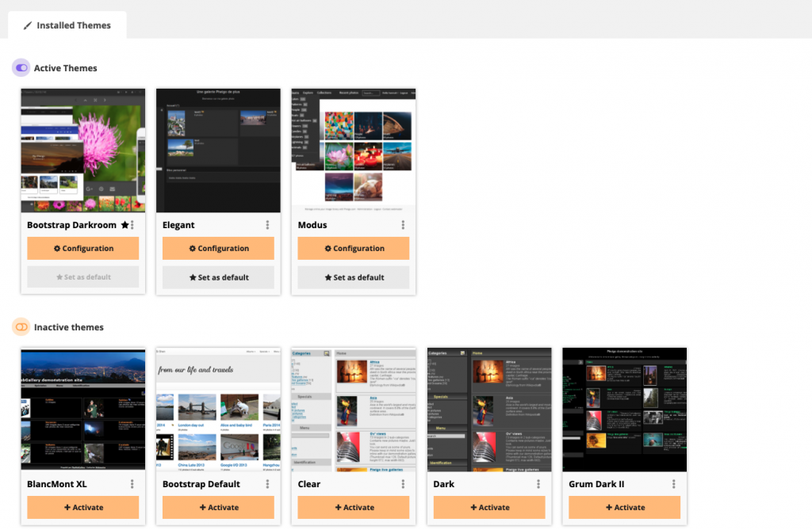812x530 pixels.
Task: Click the pencil icon on Installed Themes tab
Action: pos(29,25)
